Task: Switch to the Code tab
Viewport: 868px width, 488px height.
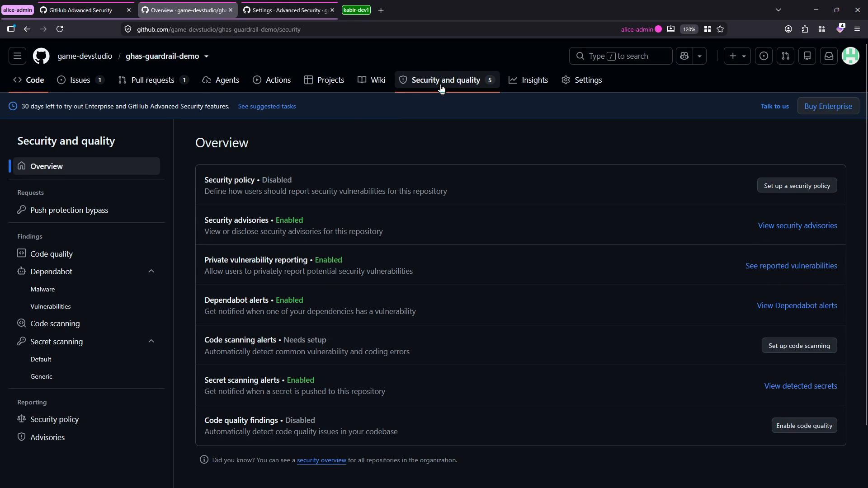Action: click(28, 80)
